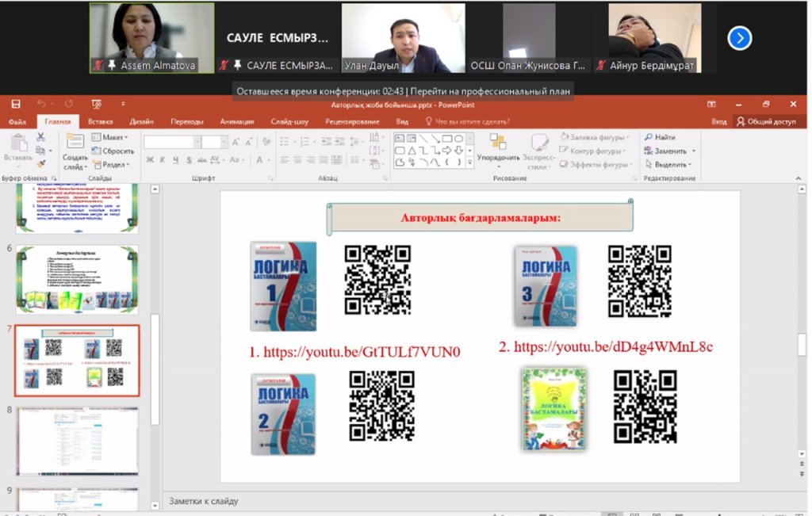Select the Rectangle shape in the shapes gallery
Screen dimensions: 812x516
coord(447,139)
